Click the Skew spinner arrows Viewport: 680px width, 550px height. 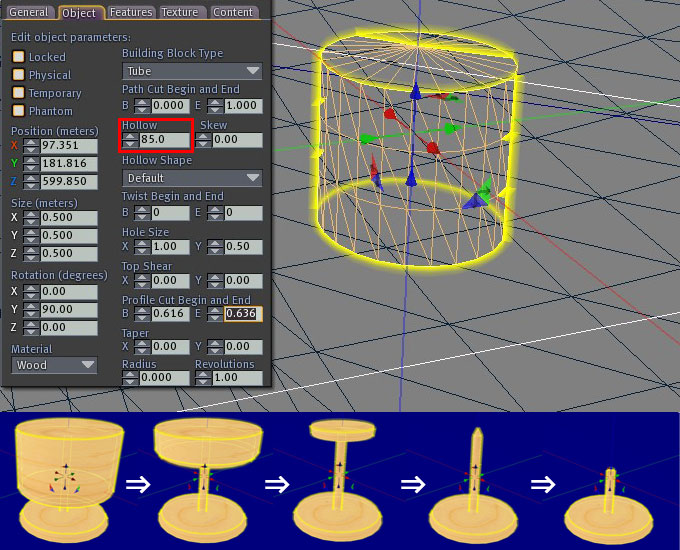coord(203,140)
